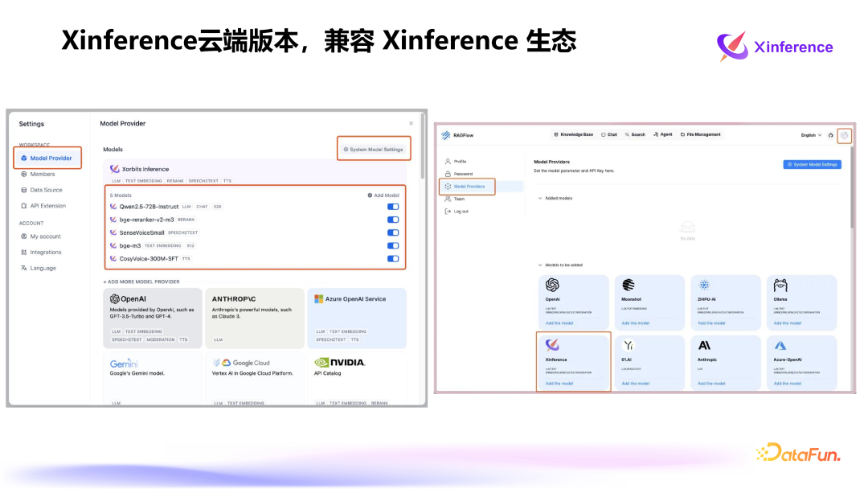The width and height of the screenshot is (868, 489).
Task: Click the OpenAI logo card in RAGFlow
Action: [551, 283]
